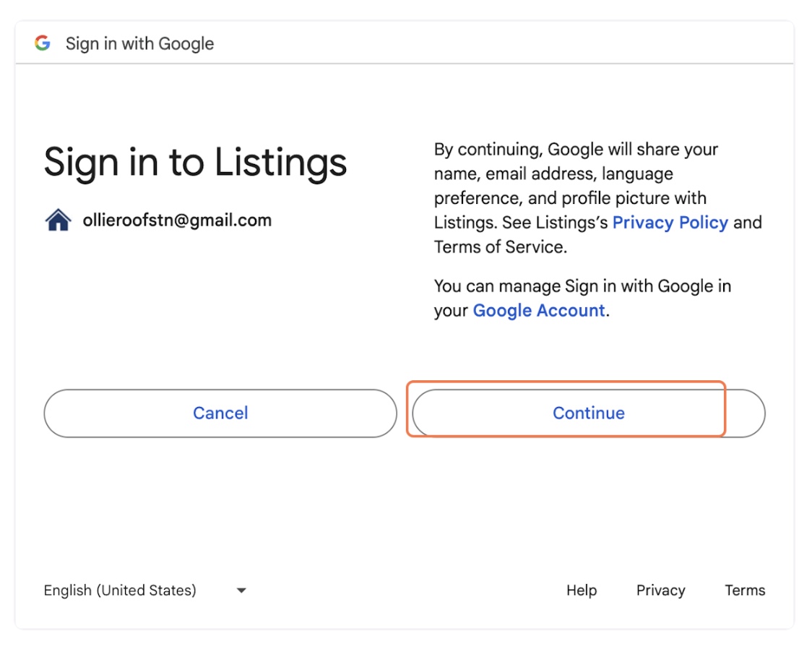812x652 pixels.
Task: Click the name, email address, language text line
Action: pyautogui.click(x=553, y=173)
